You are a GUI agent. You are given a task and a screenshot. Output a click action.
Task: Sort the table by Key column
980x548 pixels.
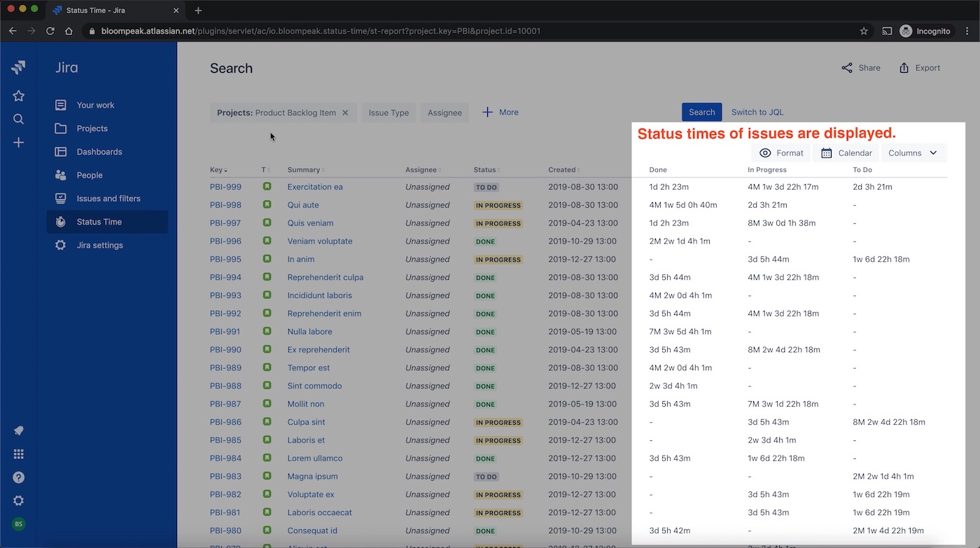218,170
